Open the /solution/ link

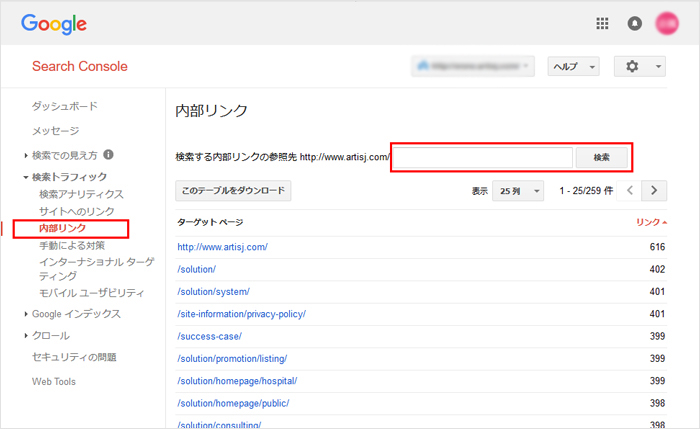pos(196,269)
